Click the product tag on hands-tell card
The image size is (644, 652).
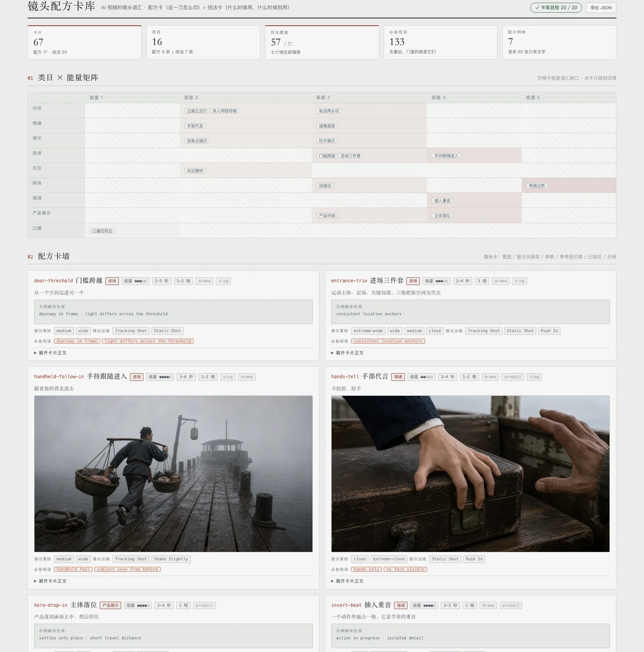click(x=513, y=377)
